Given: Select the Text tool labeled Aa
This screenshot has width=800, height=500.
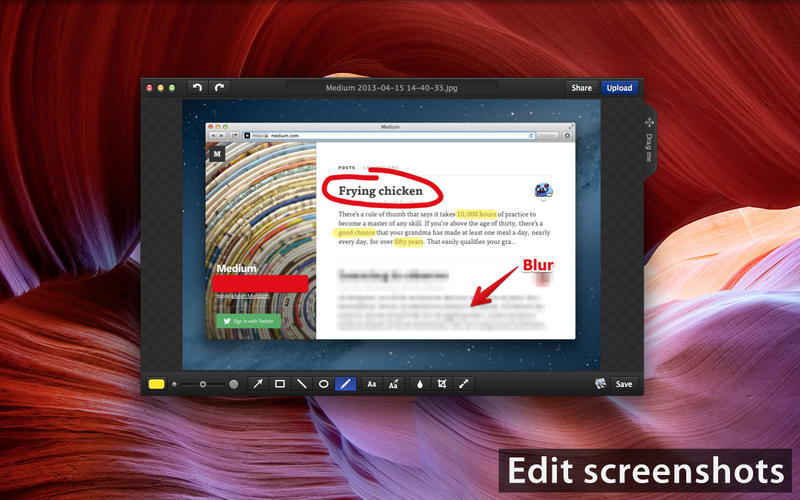Looking at the screenshot, I should (372, 383).
